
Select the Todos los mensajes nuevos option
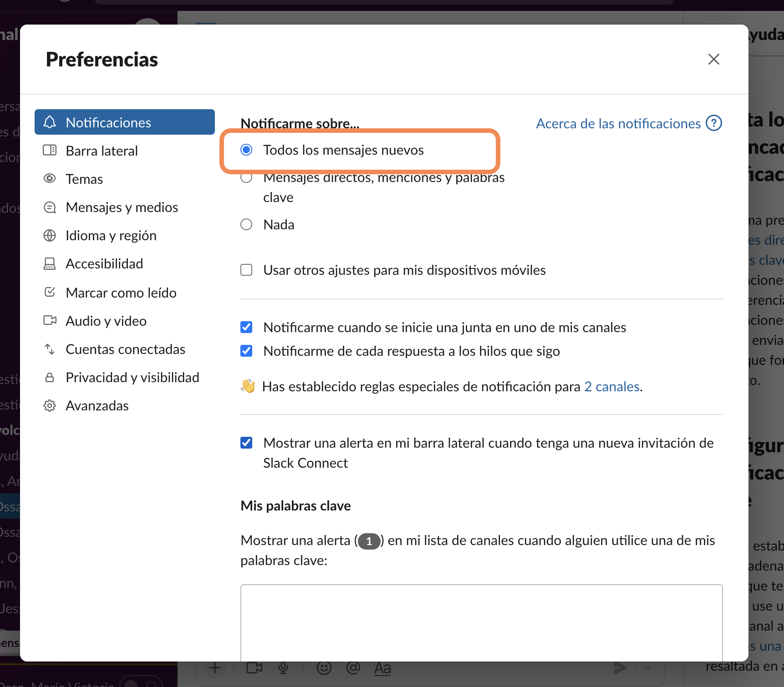pyautogui.click(x=246, y=150)
